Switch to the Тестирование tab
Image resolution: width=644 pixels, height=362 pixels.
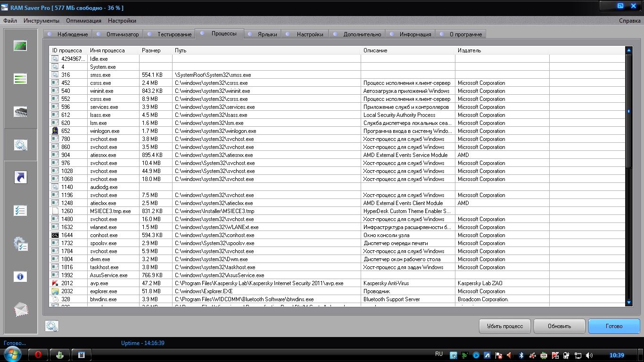pos(169,34)
